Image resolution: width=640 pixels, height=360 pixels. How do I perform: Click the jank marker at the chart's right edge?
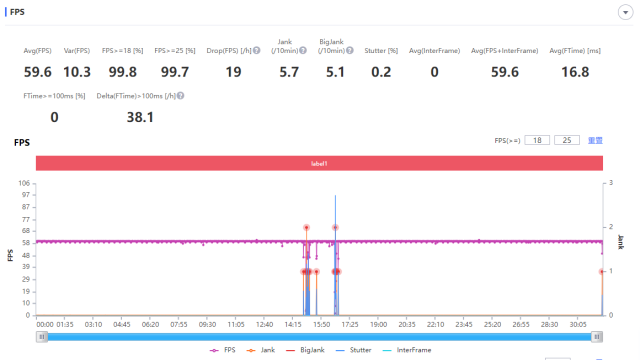[602, 272]
